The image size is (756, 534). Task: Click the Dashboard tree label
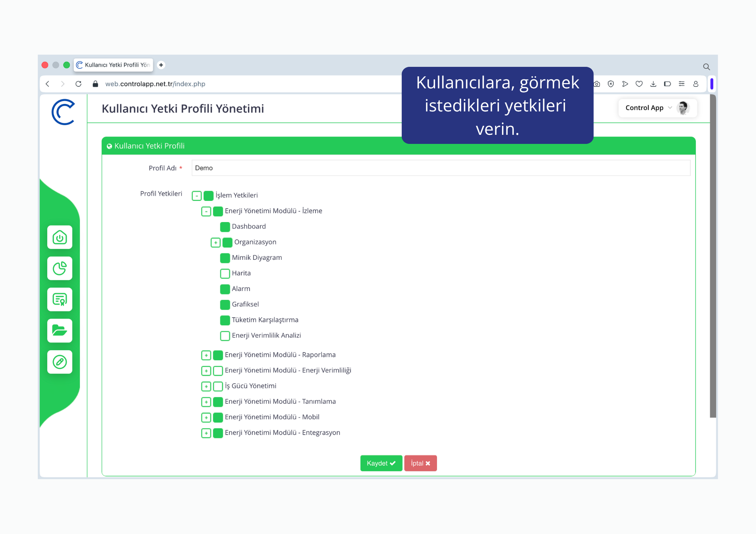[249, 227]
